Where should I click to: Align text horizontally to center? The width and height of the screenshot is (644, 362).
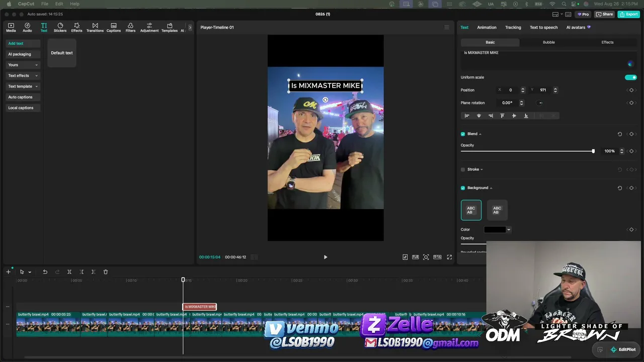(478, 116)
